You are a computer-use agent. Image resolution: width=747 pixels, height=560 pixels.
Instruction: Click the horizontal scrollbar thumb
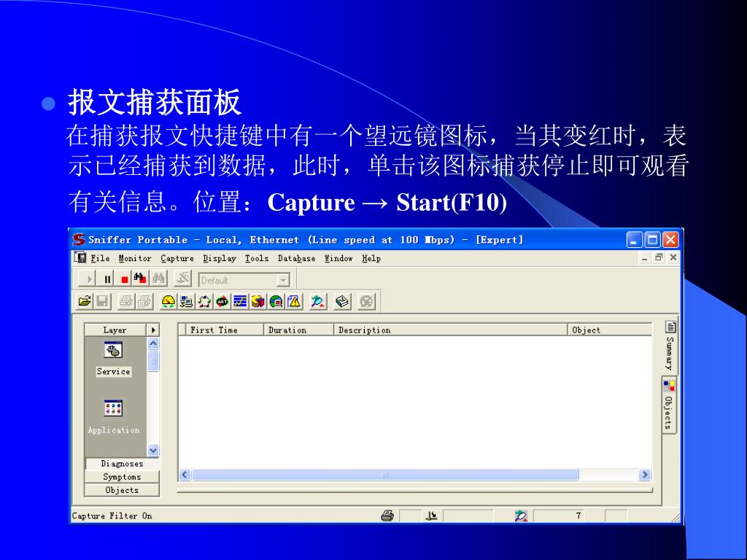click(385, 475)
